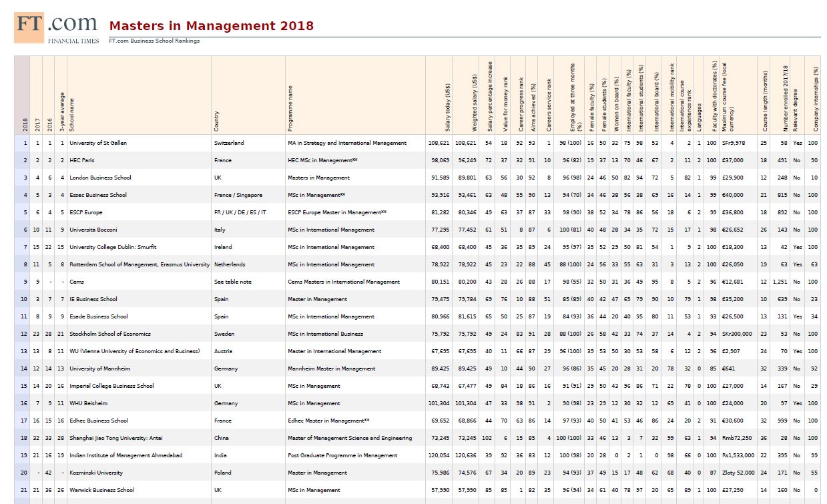
Task: Click the Rs1,533,000 course fee cell
Action: point(738,455)
